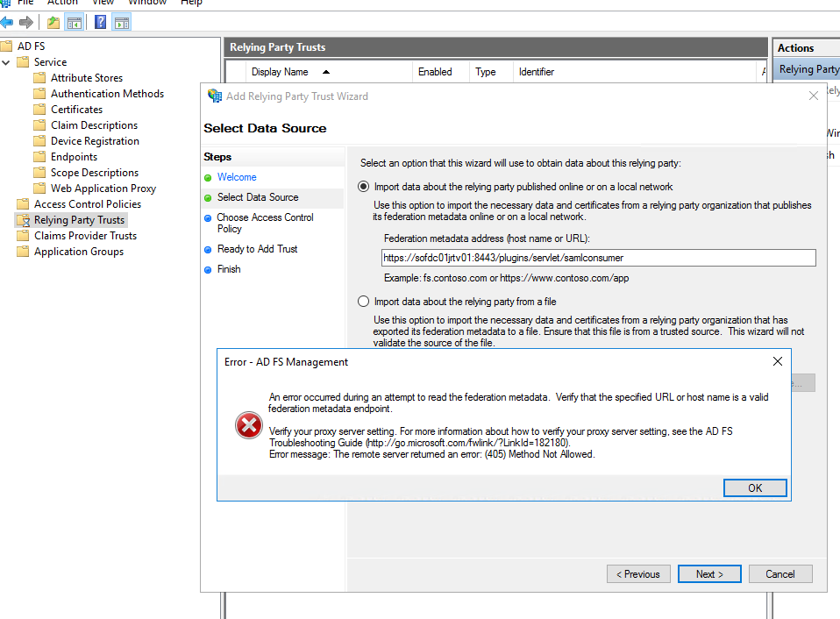Sort by the Display Name column header

280,72
